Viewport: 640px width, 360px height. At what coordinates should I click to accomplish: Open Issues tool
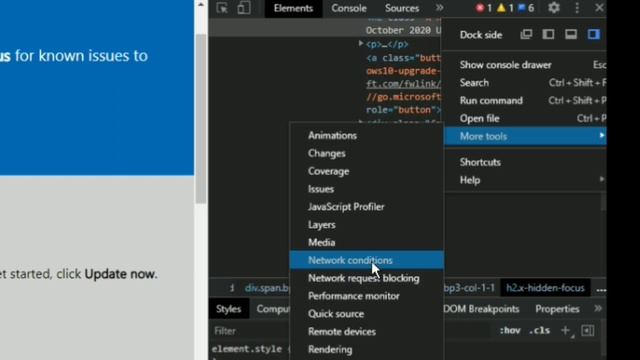[366, 189]
